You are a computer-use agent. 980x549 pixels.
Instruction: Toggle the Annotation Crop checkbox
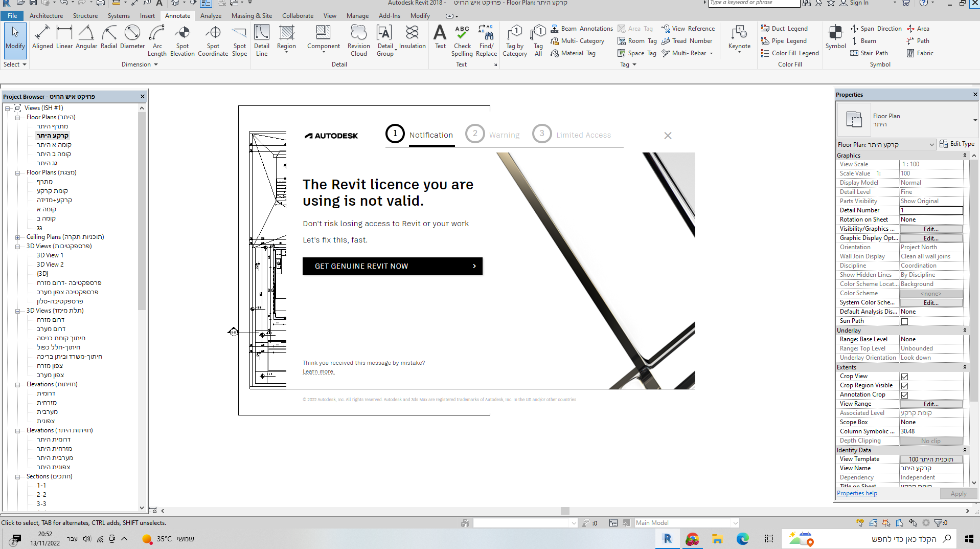click(x=904, y=395)
